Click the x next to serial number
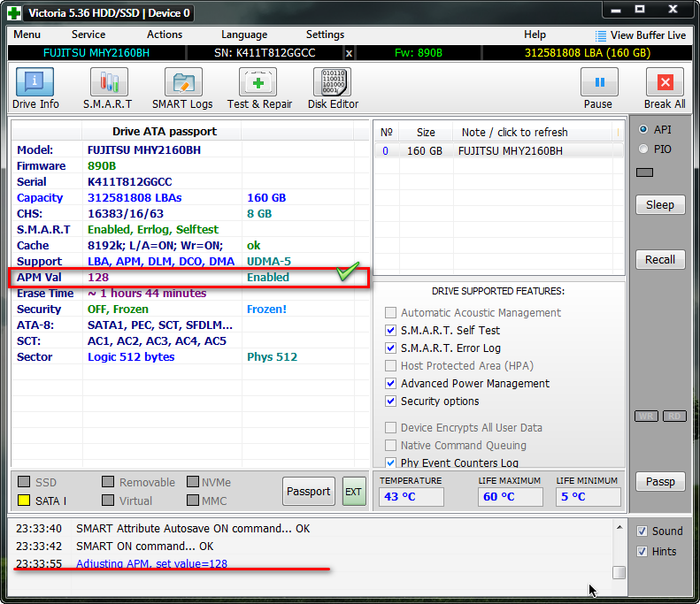The image size is (700, 604). [x=349, y=53]
